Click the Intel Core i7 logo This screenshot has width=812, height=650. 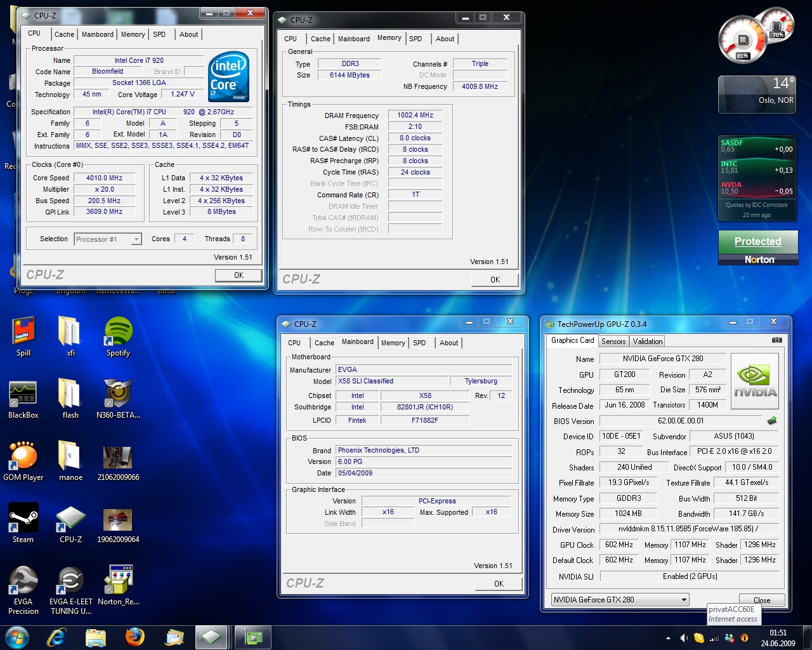(x=228, y=77)
